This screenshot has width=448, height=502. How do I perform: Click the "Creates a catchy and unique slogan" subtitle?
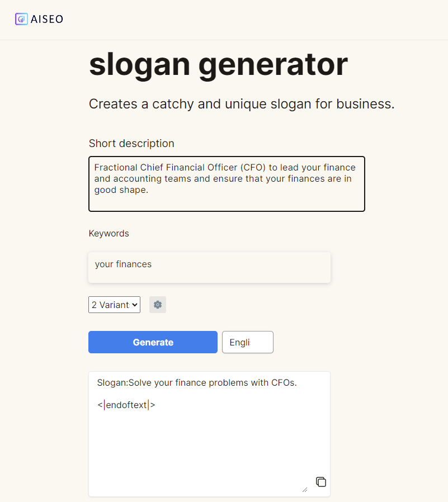pyautogui.click(x=242, y=104)
